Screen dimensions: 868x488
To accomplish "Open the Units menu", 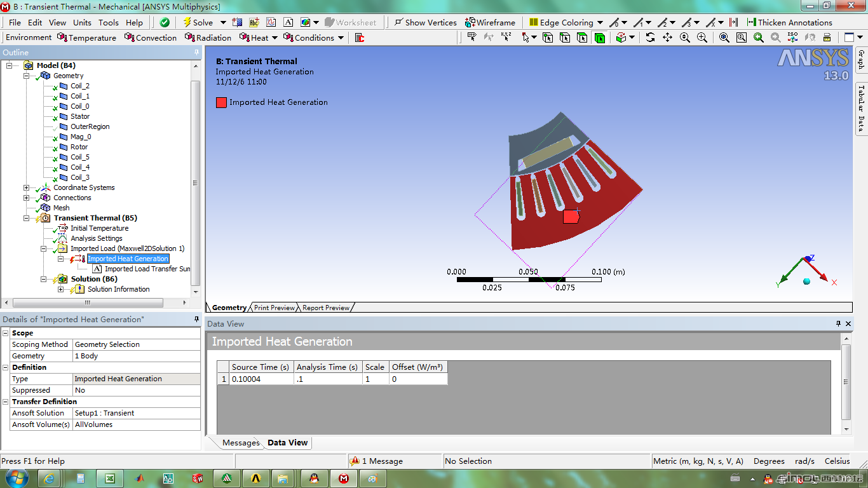I will point(82,22).
